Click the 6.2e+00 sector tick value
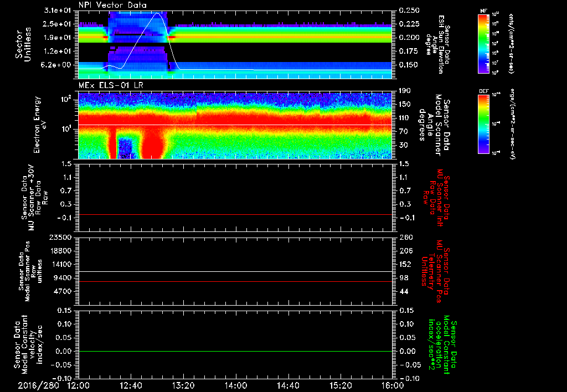The width and height of the screenshot is (567, 392). pos(57,65)
